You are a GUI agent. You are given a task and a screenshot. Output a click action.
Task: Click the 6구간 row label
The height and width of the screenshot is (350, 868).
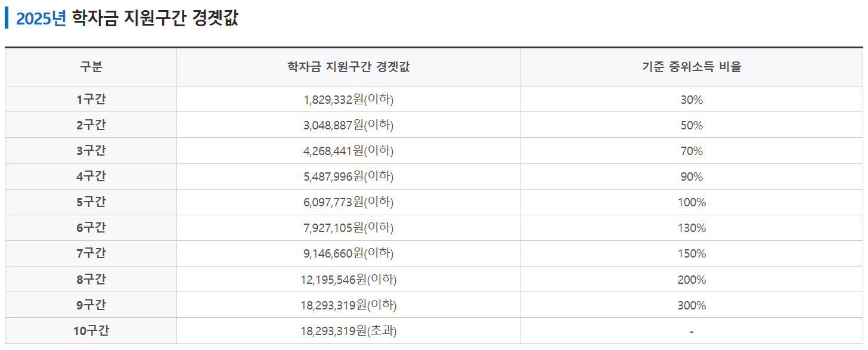coord(91,228)
